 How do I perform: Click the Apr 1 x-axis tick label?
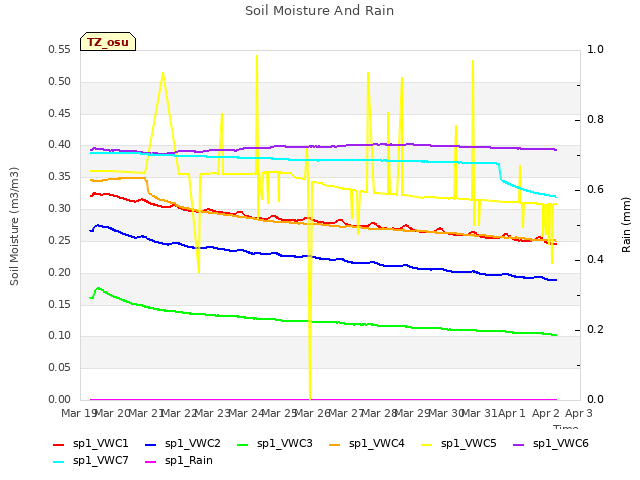click(x=512, y=413)
